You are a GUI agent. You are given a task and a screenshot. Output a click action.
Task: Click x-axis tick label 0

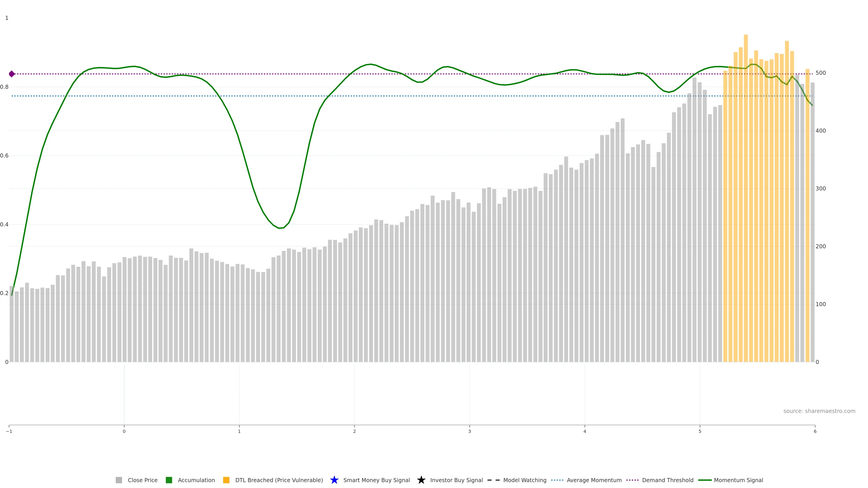[124, 432]
